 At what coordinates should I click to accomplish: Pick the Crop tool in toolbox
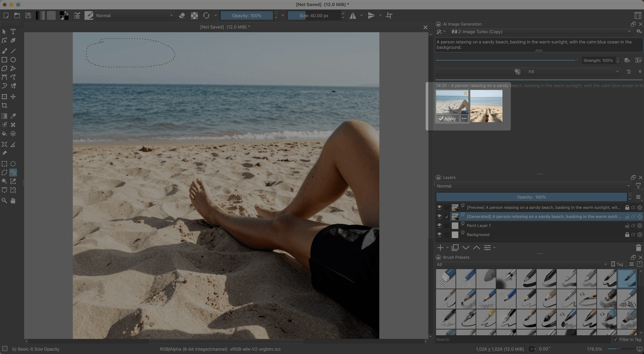coord(4,105)
